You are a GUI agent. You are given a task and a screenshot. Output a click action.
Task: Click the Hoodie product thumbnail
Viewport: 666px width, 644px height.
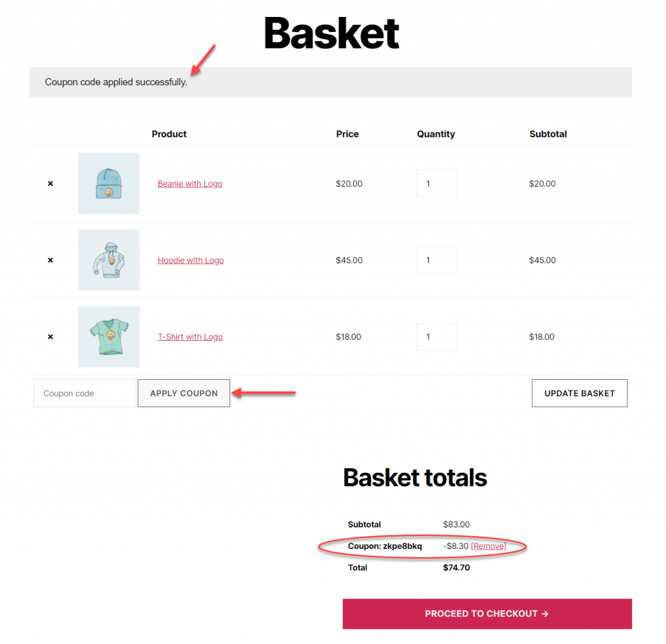[x=109, y=260]
